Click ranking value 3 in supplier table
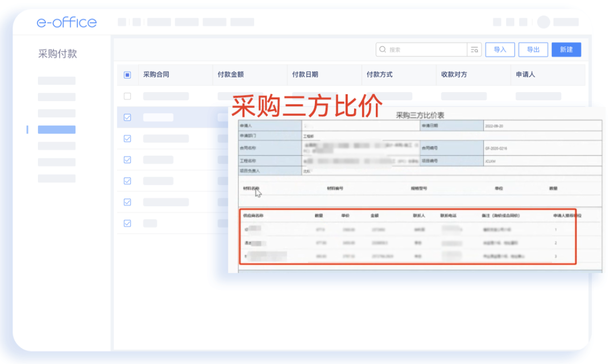614x364 pixels. pyautogui.click(x=555, y=256)
